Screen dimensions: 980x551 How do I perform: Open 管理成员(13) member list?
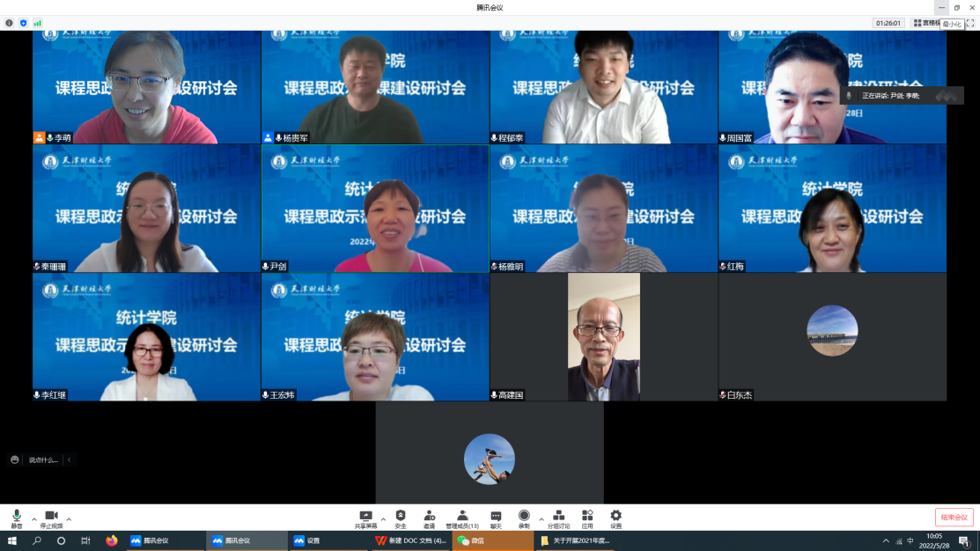462,518
